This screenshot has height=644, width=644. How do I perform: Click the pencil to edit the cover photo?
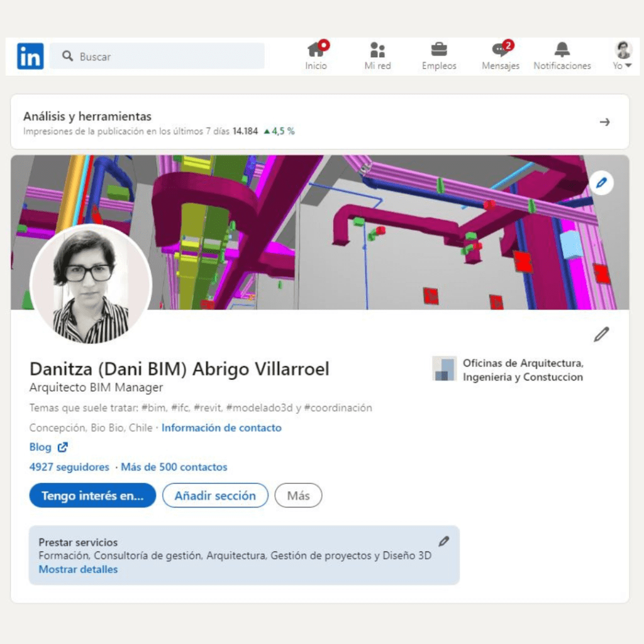click(602, 182)
